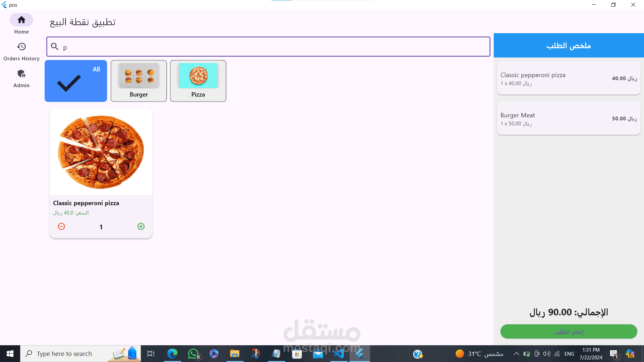This screenshot has height=362, width=644.
Task: Open WhatsApp from the taskbar
Action: (x=193, y=354)
